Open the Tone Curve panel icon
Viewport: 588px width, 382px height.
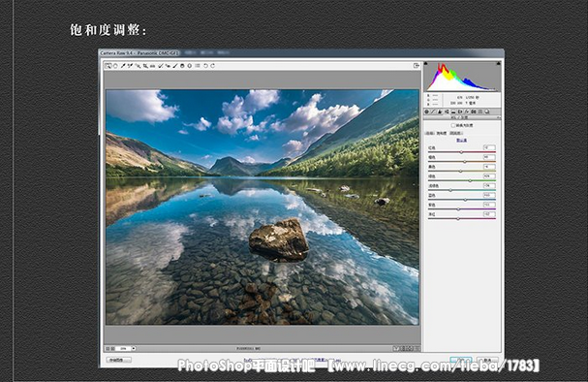433,111
